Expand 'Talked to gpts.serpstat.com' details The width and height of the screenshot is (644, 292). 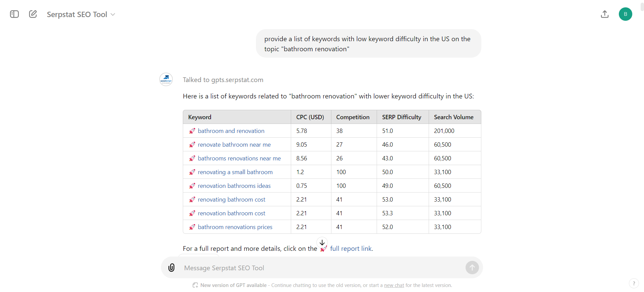pos(223,80)
